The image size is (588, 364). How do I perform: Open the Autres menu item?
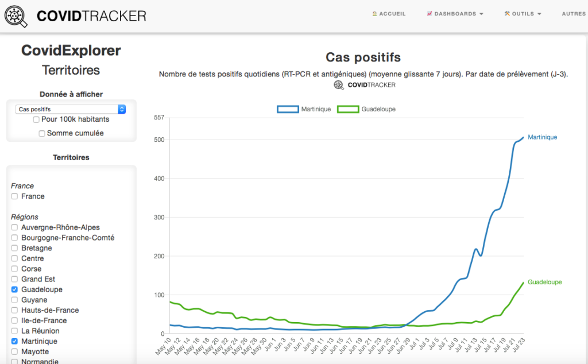574,14
